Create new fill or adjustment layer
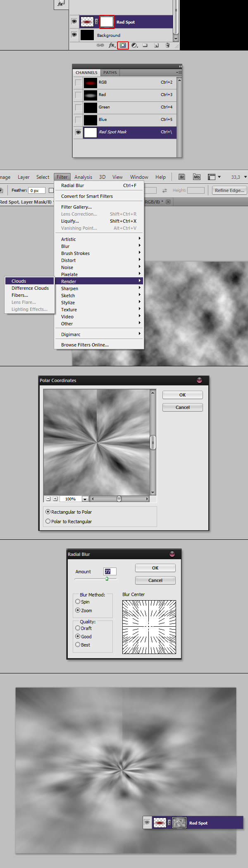This screenshot has width=248, height=868. tap(134, 45)
